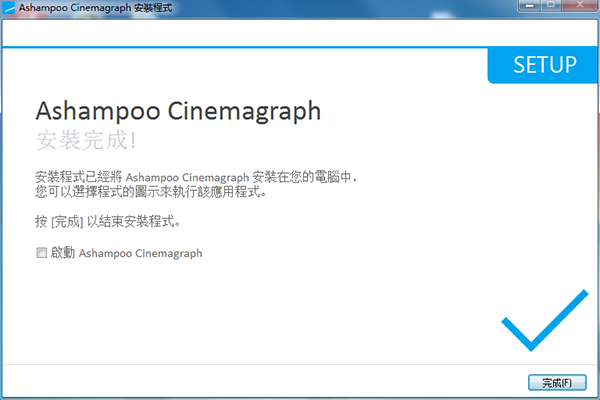This screenshot has height=400, width=600.
Task: Click the window title Ashampoo Cinemagraph 安裝程式
Action: (x=96, y=8)
